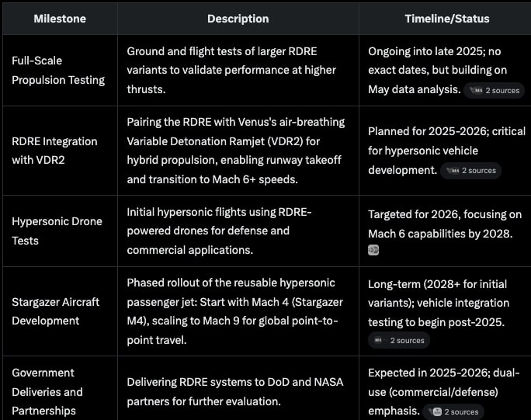
Task: Click description about Variable Detonation Ramjet pairing
Action: click(x=236, y=151)
